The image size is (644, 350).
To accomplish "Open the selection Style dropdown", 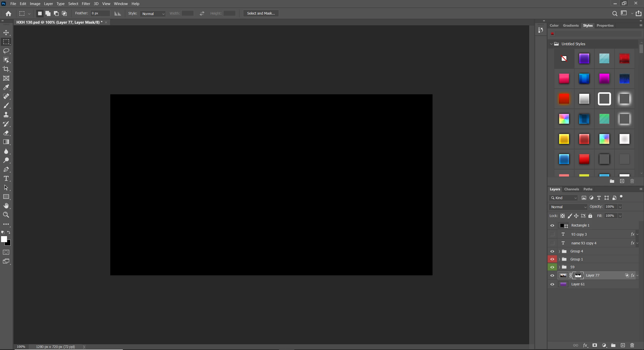I will click(x=153, y=14).
